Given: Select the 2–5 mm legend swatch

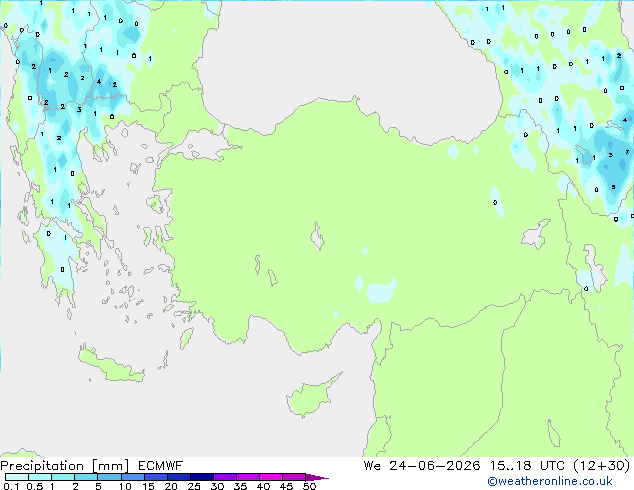Looking at the screenshot, I should [86, 477].
